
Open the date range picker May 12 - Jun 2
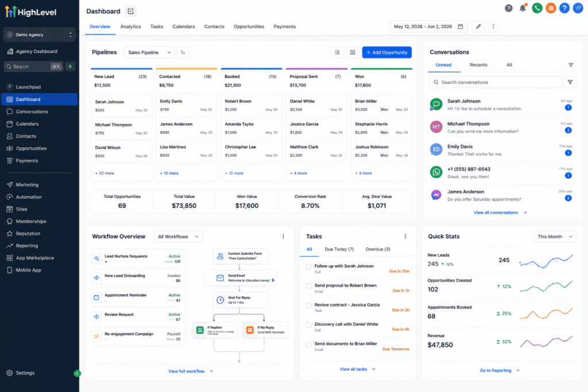(x=428, y=26)
